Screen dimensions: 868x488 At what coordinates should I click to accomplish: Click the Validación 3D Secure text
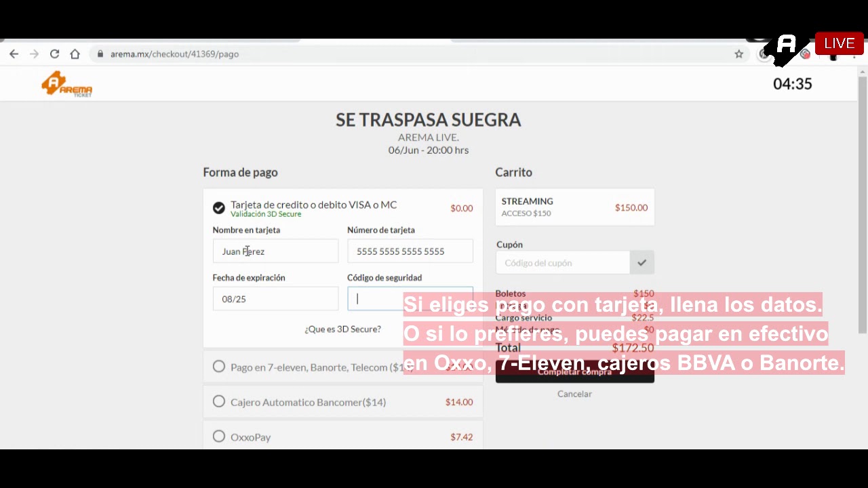tap(266, 214)
